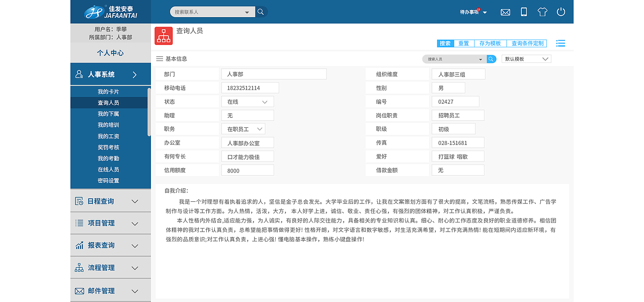Click the magnifier icon beside 搜索联系人
Screen dimensions: 644x302
260,11
